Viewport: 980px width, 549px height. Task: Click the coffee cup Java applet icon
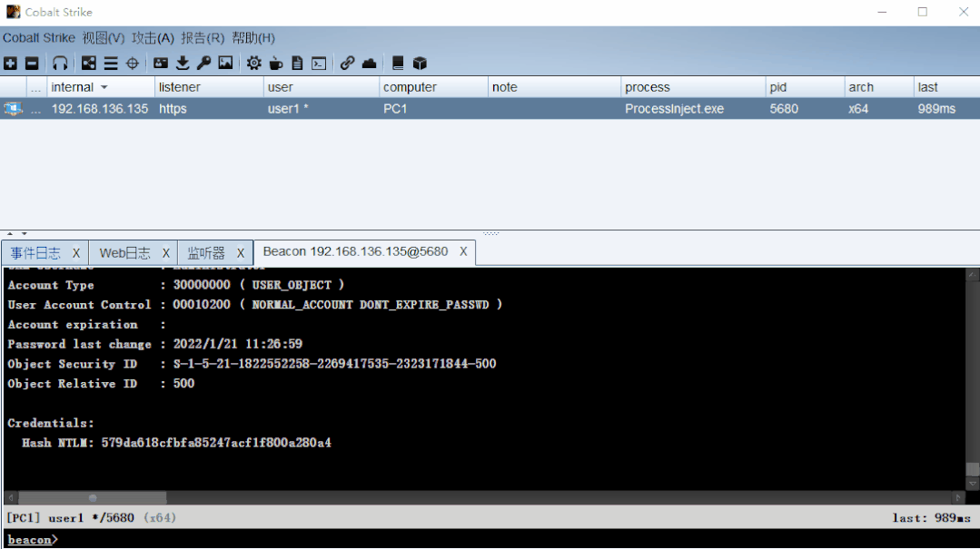pyautogui.click(x=275, y=64)
